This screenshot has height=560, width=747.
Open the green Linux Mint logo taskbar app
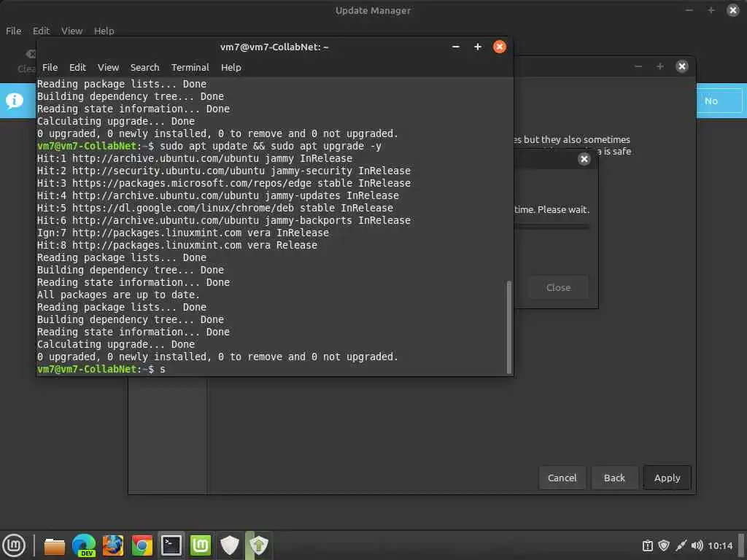pos(200,545)
